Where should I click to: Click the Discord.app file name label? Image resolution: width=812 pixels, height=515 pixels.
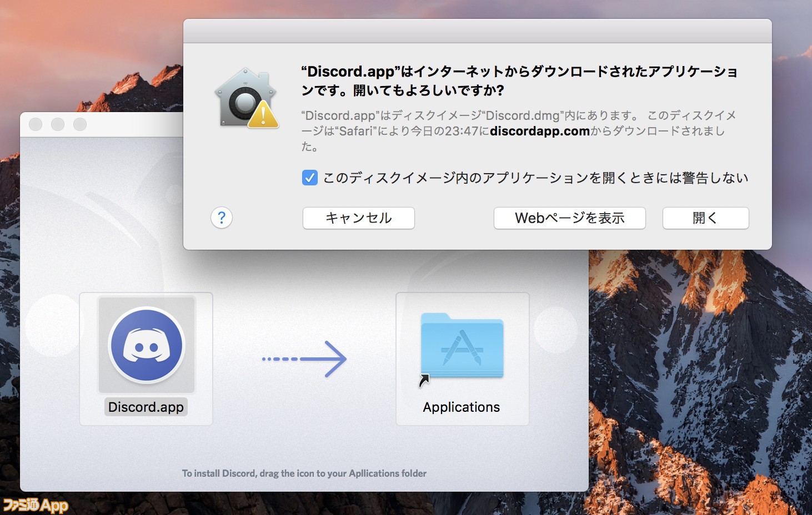point(146,407)
